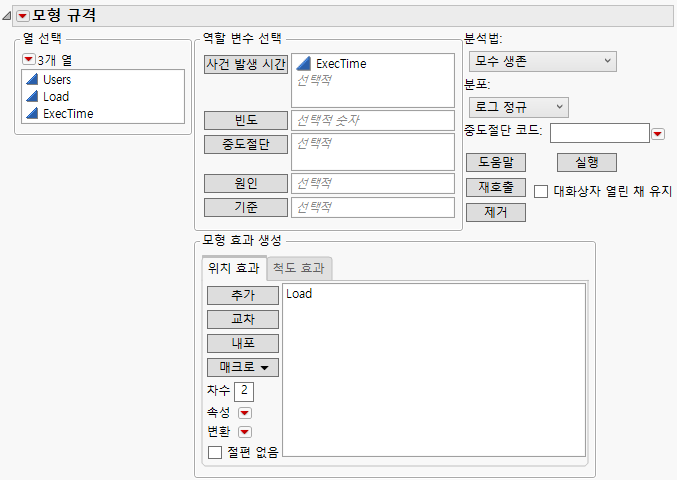
Task: Open the 분석법 dropdown showing 모수 생존
Action: point(542,61)
